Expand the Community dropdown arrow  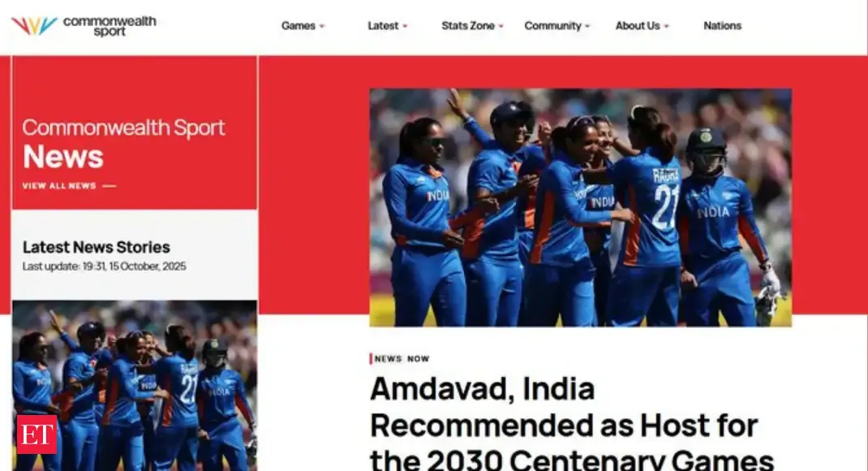[x=587, y=26]
